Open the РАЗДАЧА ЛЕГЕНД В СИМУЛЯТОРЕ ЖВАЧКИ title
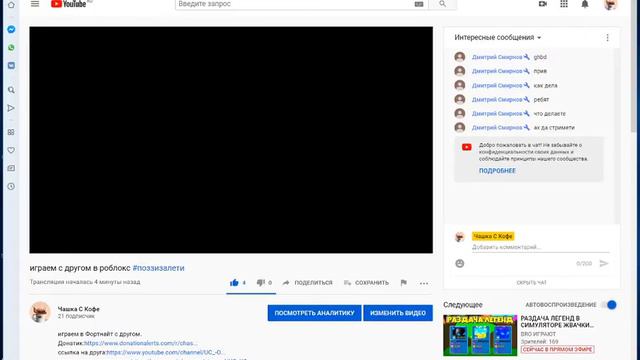The height and width of the screenshot is (360, 640). coord(557,322)
